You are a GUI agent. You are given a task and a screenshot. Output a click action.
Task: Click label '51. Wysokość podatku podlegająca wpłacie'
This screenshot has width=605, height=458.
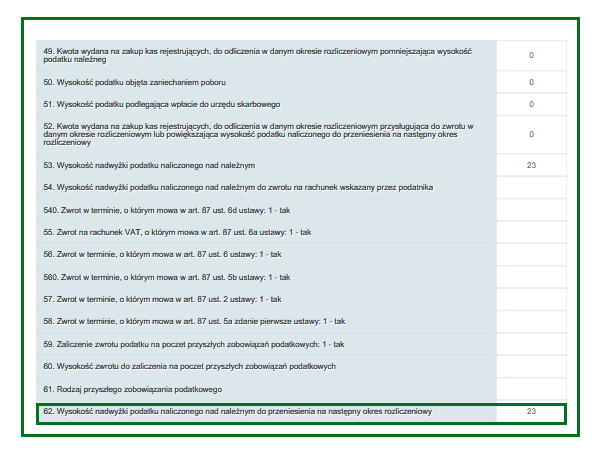tap(162, 104)
